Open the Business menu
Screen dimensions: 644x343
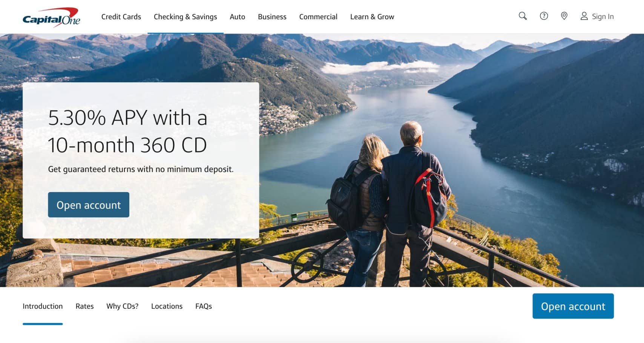tap(272, 17)
